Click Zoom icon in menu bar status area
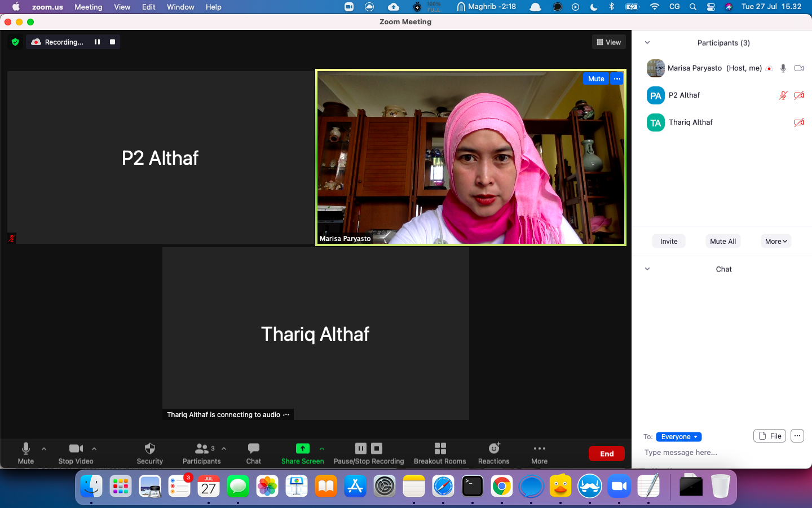 coord(349,7)
